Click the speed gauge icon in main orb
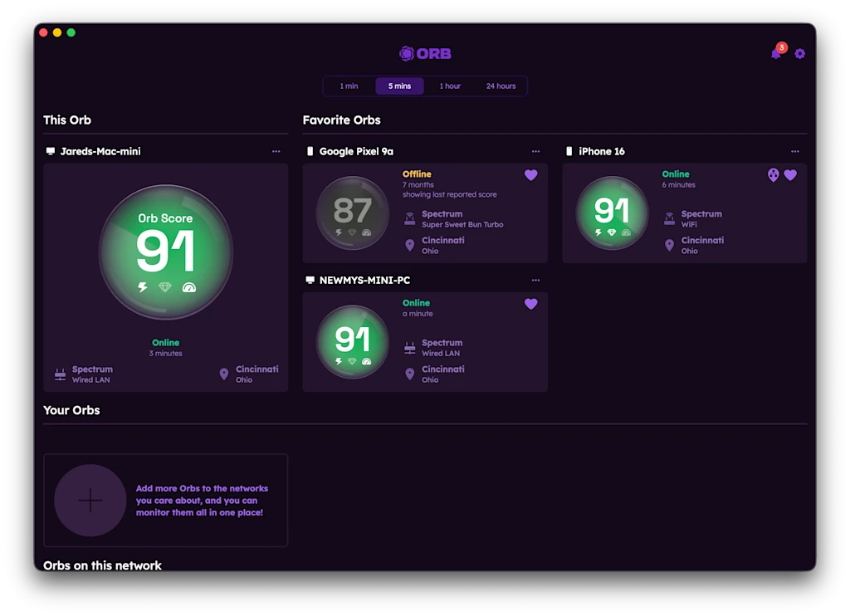The width and height of the screenshot is (850, 616). (189, 287)
